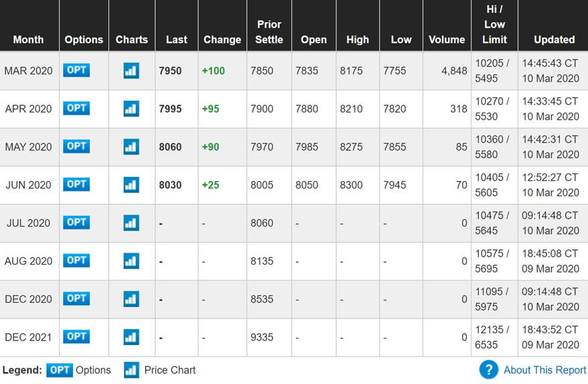This screenshot has height=384, width=588.
Task: Select the JUL 2020 month cell
Action: 29,223
